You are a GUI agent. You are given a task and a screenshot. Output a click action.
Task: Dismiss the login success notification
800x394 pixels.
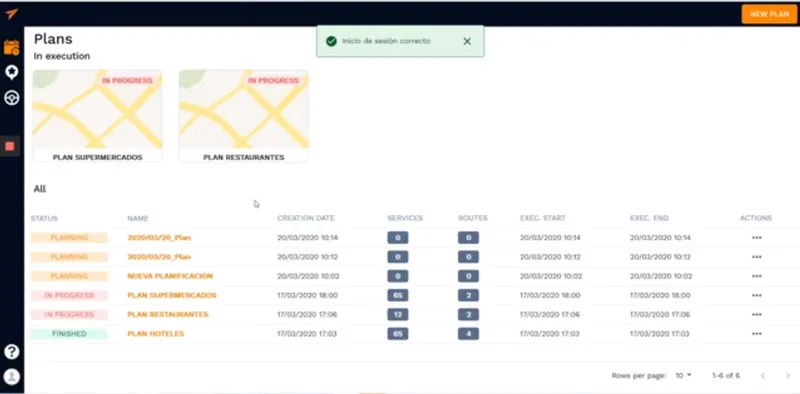point(467,41)
